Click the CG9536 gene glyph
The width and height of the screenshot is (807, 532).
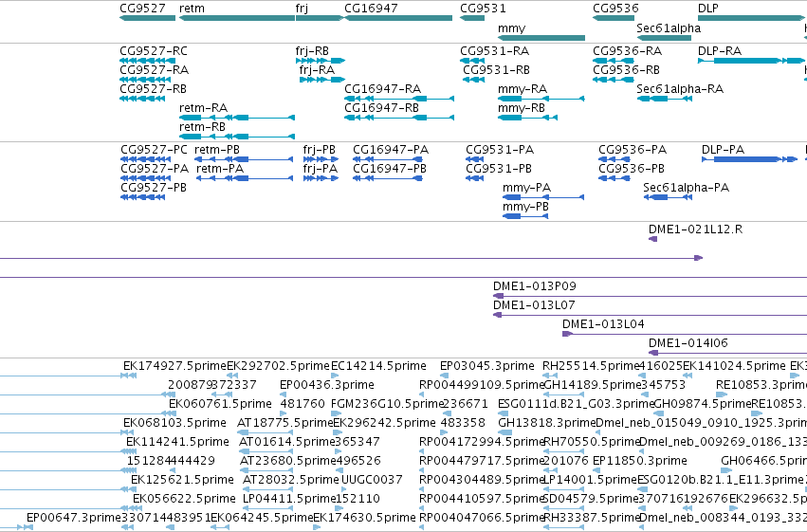(614, 19)
